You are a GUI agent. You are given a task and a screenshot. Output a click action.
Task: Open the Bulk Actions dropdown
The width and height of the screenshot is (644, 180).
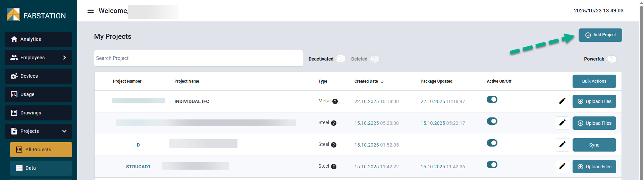[x=594, y=81]
